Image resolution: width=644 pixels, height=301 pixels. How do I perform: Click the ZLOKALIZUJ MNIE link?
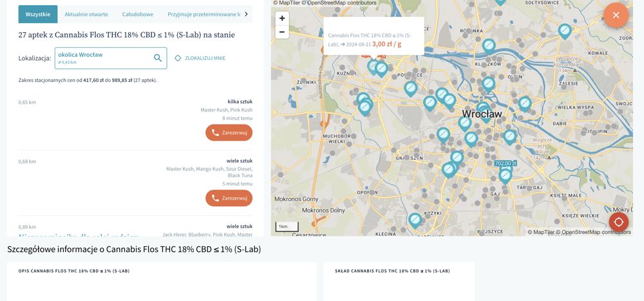click(205, 58)
